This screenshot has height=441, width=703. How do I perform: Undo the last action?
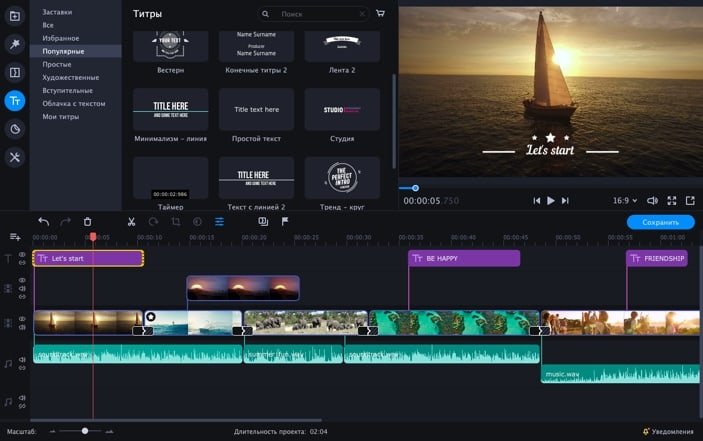(43, 222)
